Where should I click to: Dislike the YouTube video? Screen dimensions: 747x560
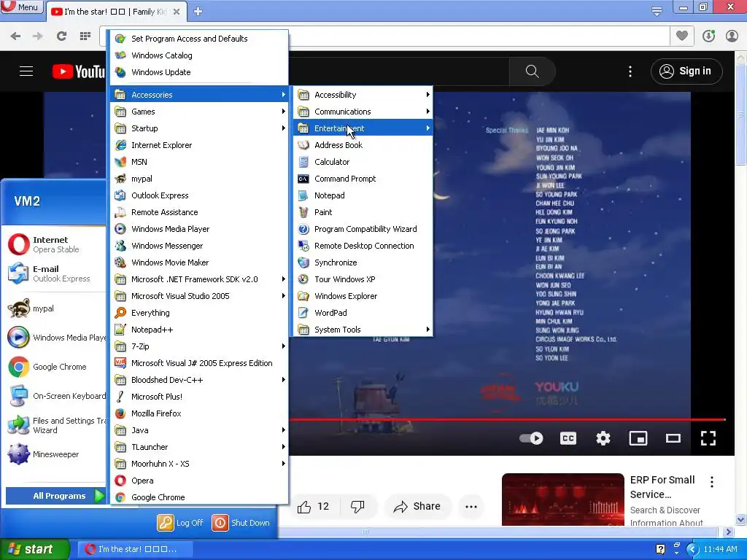coord(357,507)
